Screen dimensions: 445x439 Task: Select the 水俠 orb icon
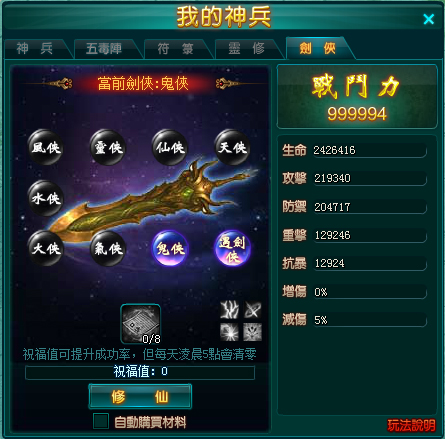46,198
